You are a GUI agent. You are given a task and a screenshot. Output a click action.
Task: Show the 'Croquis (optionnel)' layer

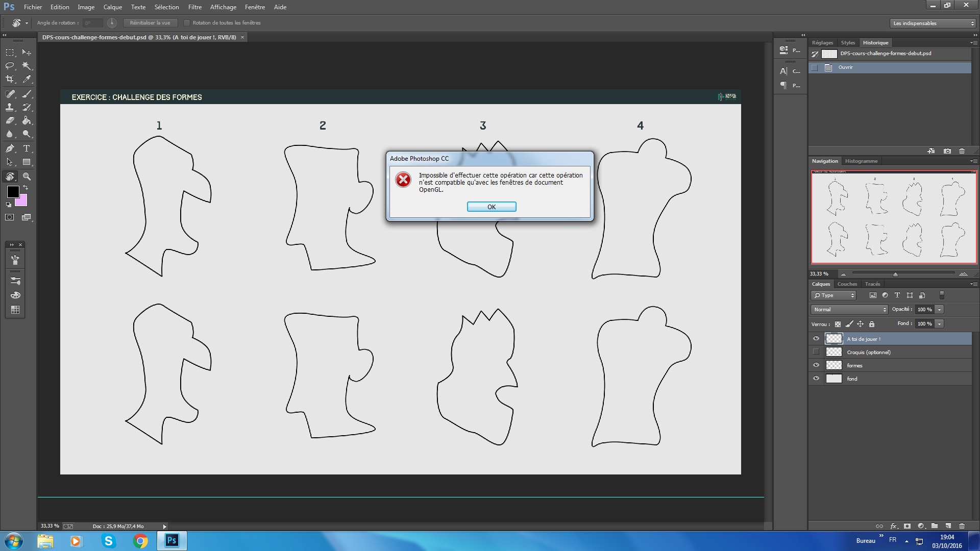point(816,352)
